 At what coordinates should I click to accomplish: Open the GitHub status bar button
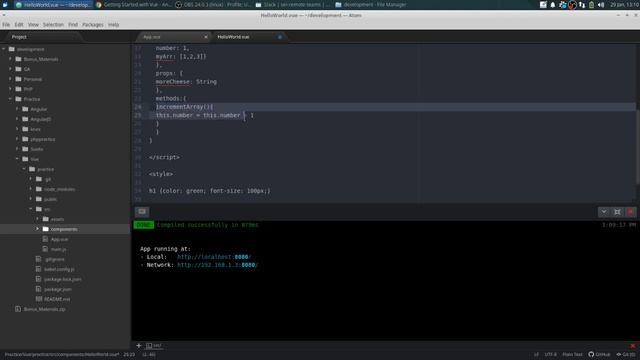(599, 354)
